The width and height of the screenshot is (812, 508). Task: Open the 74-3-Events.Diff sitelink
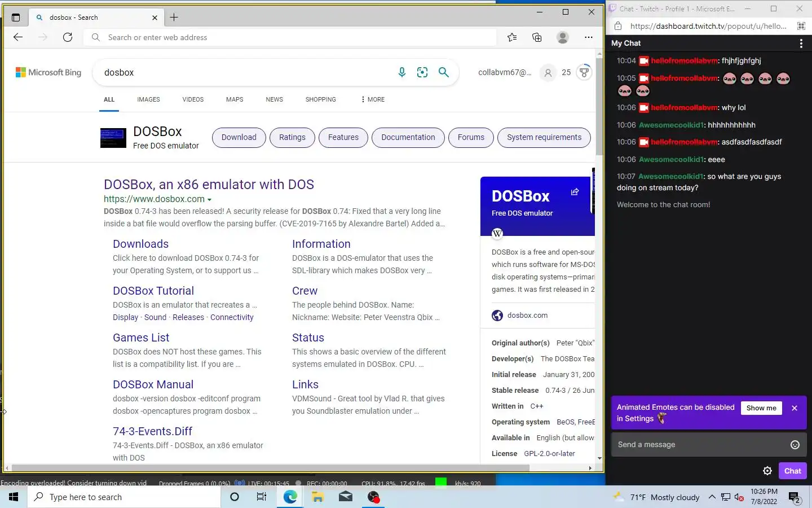152,431
